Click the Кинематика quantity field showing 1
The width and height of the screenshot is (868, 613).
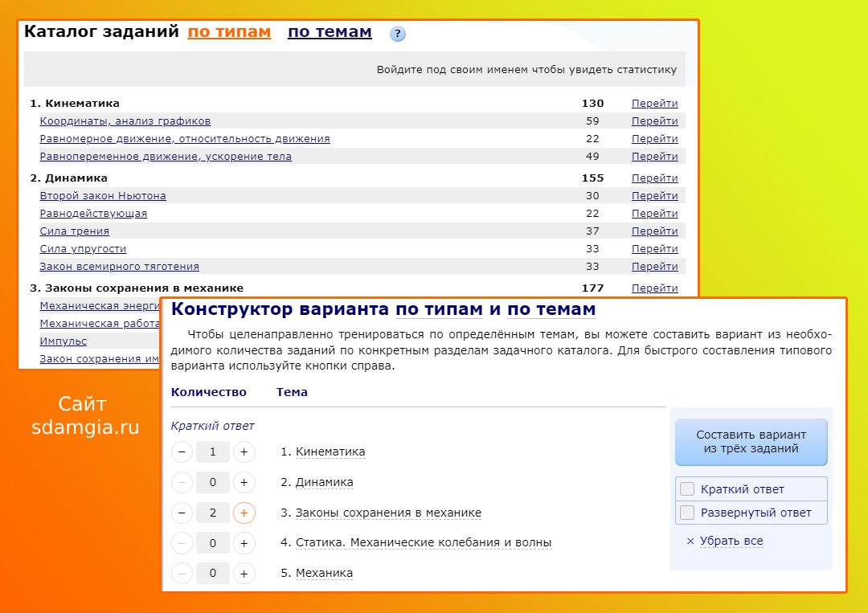[x=212, y=452]
